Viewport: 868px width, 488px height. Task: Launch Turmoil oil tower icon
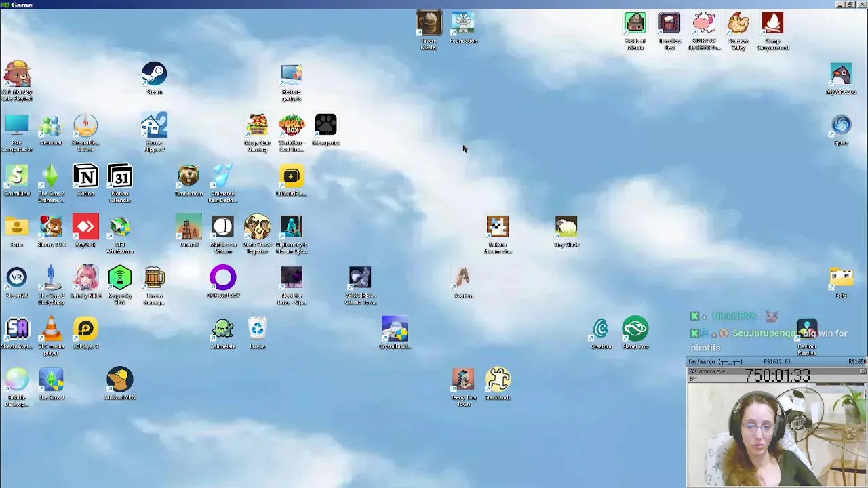click(189, 227)
